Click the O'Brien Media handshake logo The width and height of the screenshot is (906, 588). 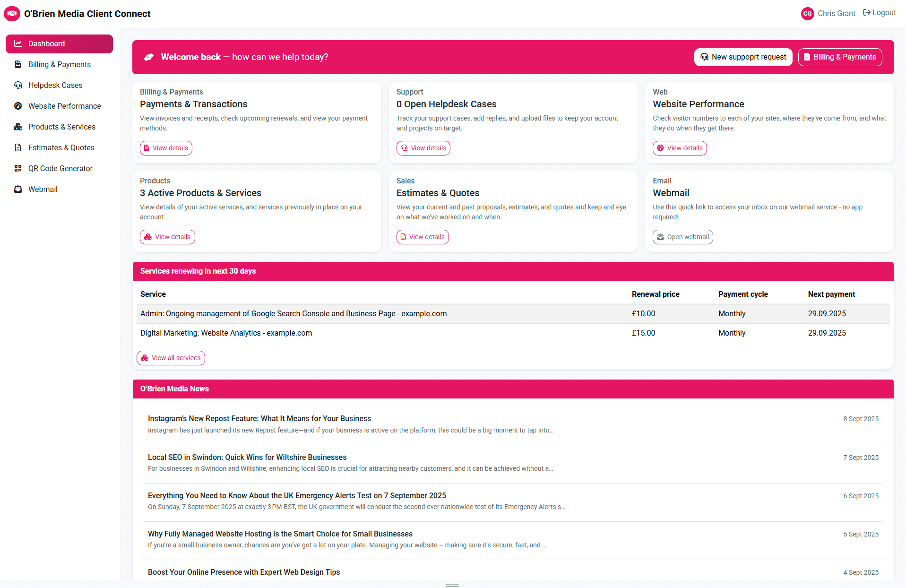(x=12, y=14)
